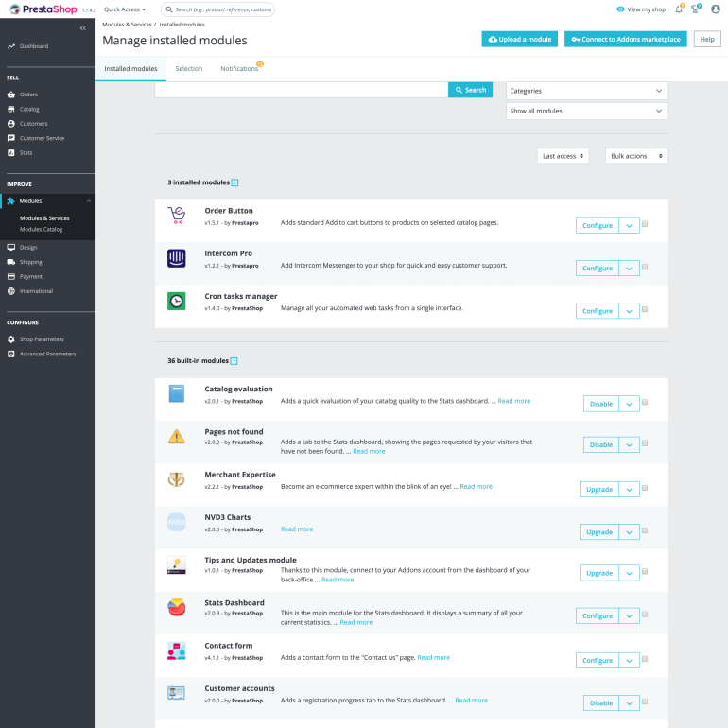Open the Show all modules dropdown
Viewport: 728px width, 728px height.
(587, 111)
